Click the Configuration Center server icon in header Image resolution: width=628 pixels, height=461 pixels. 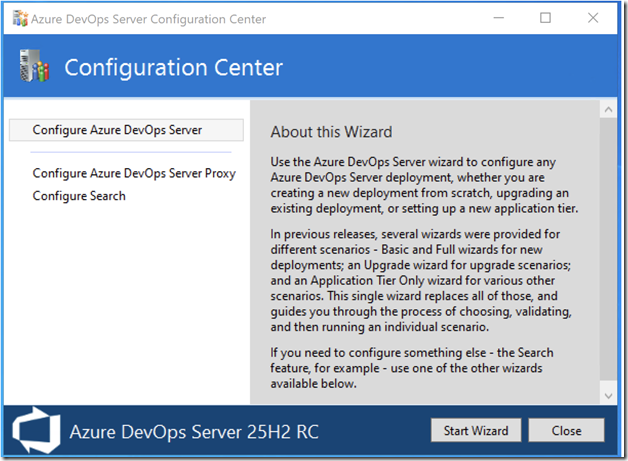pos(33,67)
